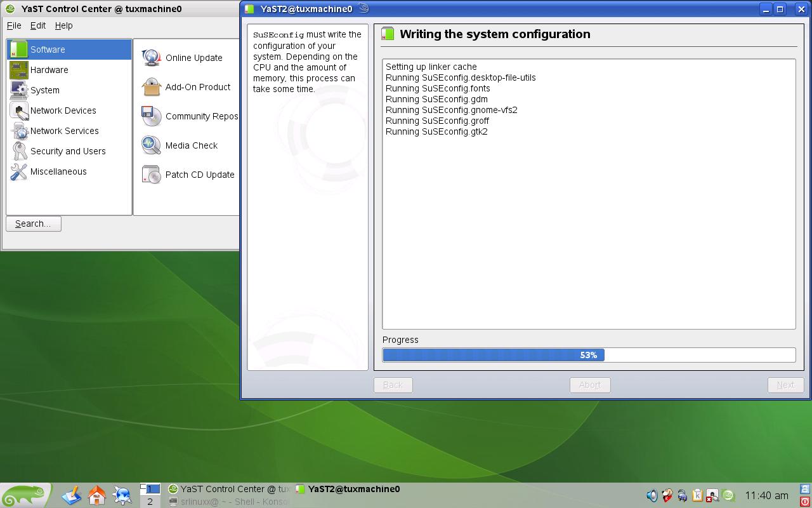Click YaST2 title bar shade icon
The height and width of the screenshot is (508, 812).
(363, 8)
